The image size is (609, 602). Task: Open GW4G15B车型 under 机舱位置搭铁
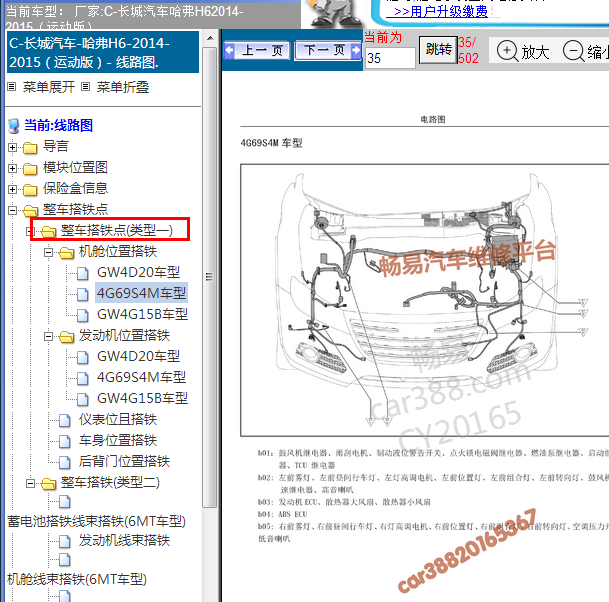click(142, 314)
